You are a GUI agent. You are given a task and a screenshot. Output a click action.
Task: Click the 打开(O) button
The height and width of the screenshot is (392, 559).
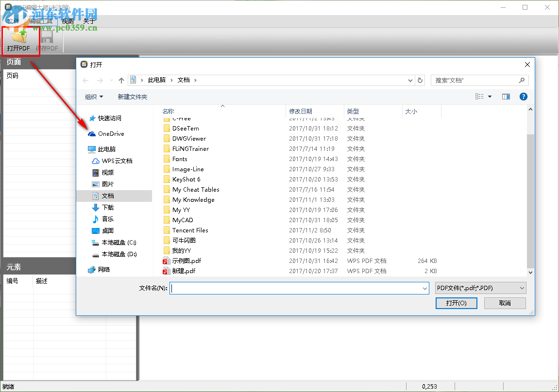[456, 303]
